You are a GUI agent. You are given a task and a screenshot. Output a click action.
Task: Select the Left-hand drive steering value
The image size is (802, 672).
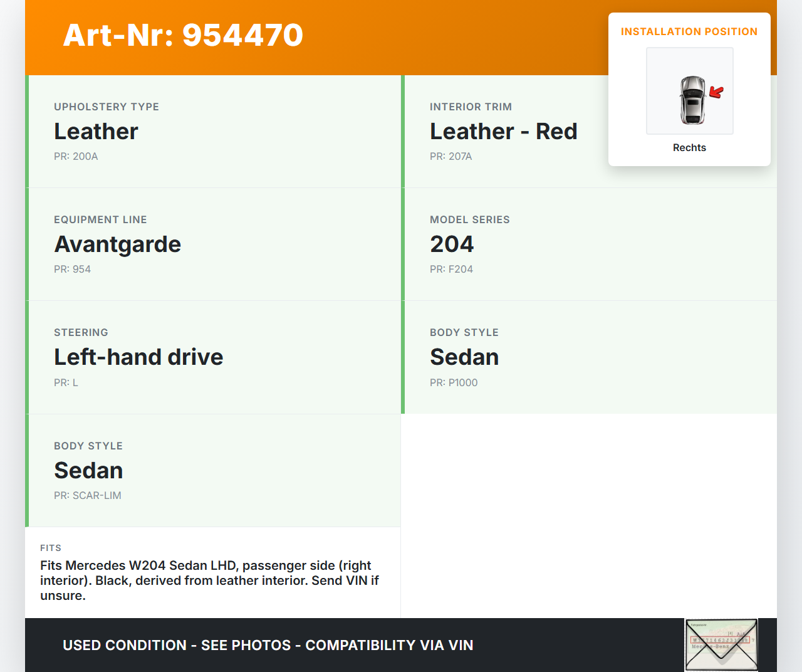[138, 357]
